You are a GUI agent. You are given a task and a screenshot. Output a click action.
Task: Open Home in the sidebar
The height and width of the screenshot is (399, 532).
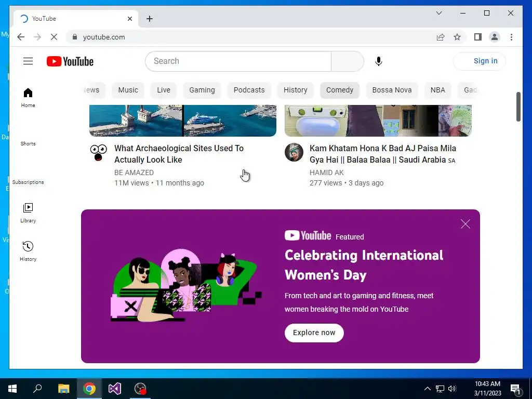(28, 98)
